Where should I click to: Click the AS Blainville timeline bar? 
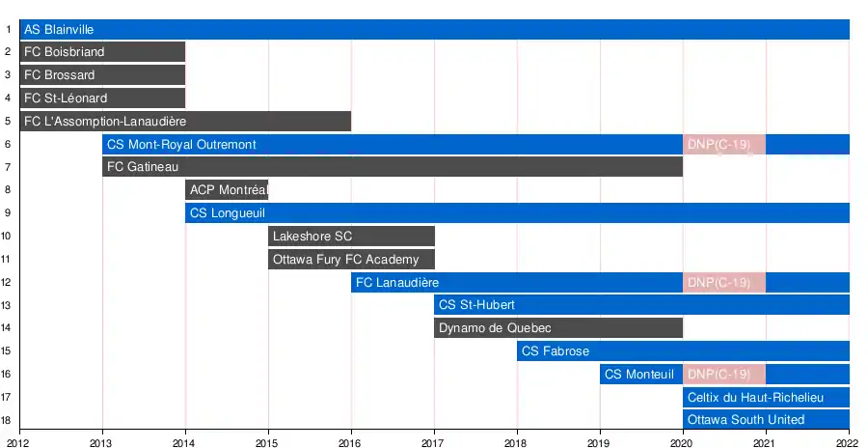click(x=434, y=30)
